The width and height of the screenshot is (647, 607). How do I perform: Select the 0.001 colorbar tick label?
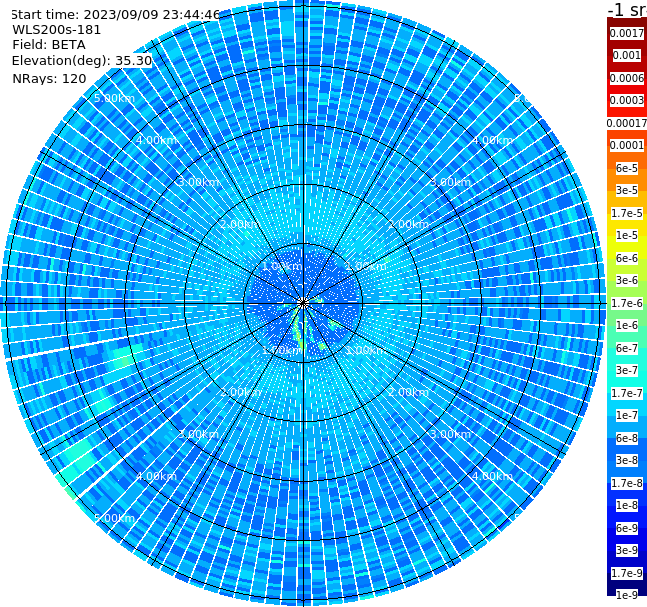pos(627,55)
